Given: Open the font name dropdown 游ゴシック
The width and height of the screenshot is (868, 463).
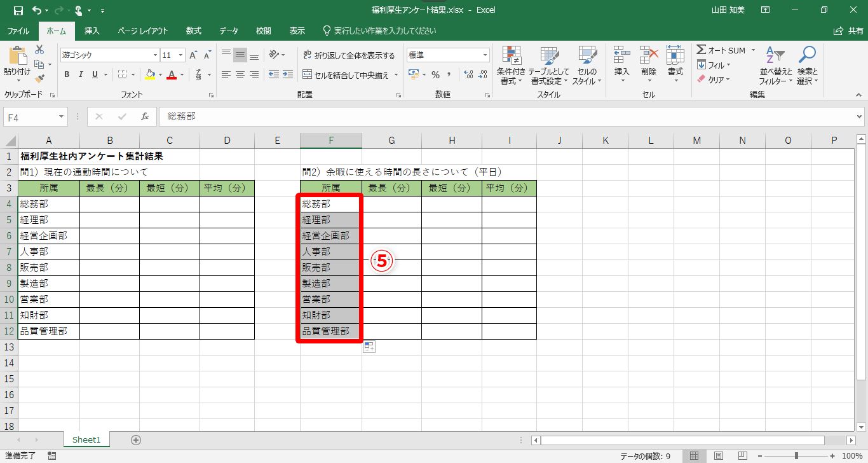Looking at the screenshot, I should pyautogui.click(x=154, y=55).
